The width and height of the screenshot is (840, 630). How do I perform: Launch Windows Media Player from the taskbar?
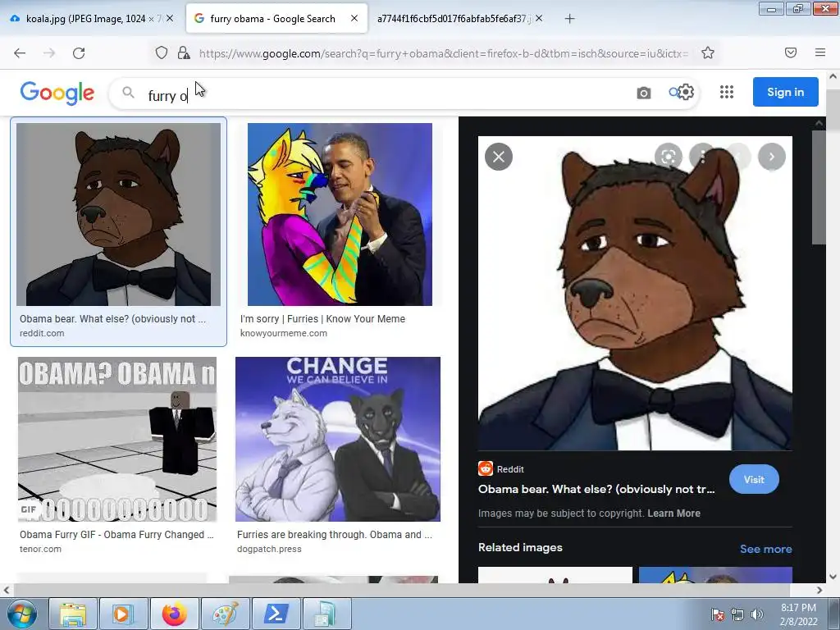coord(122,614)
